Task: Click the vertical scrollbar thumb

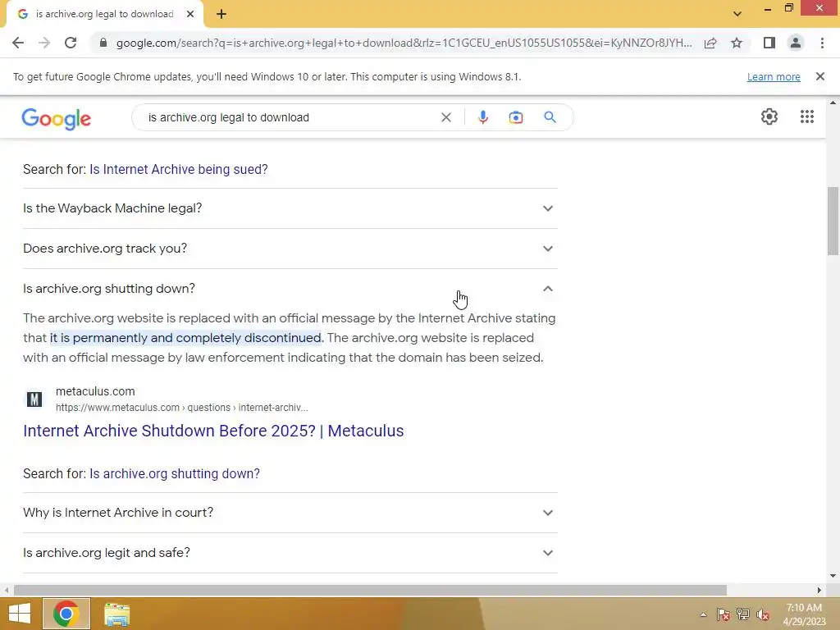Action: coord(833,221)
